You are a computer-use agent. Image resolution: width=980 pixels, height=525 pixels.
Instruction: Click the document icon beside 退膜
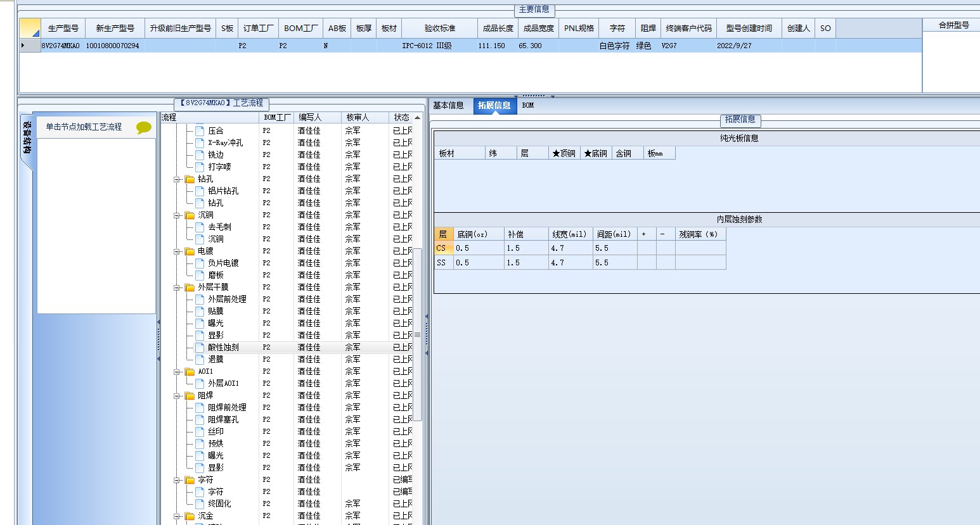click(x=200, y=359)
